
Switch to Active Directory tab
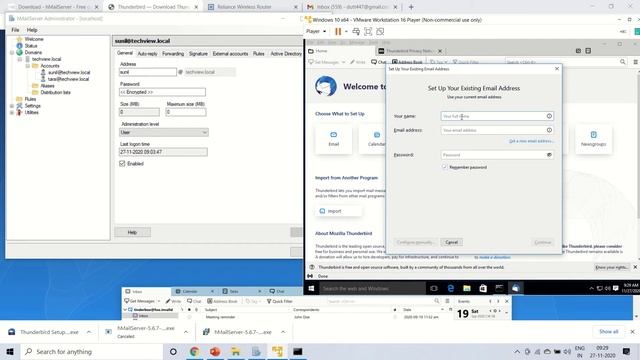click(x=286, y=54)
